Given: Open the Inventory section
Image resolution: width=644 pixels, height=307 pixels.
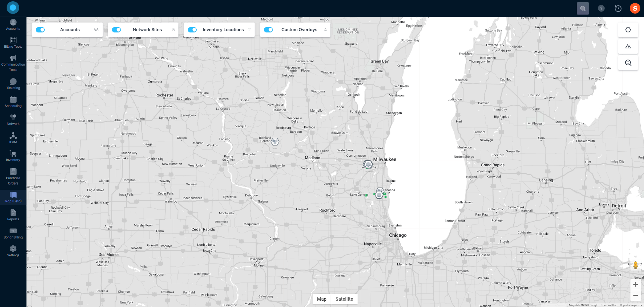Looking at the screenshot, I should click(x=13, y=156).
